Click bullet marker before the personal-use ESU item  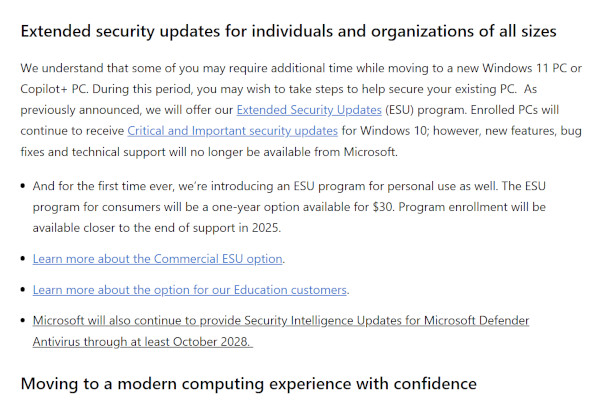pyautogui.click(x=23, y=185)
